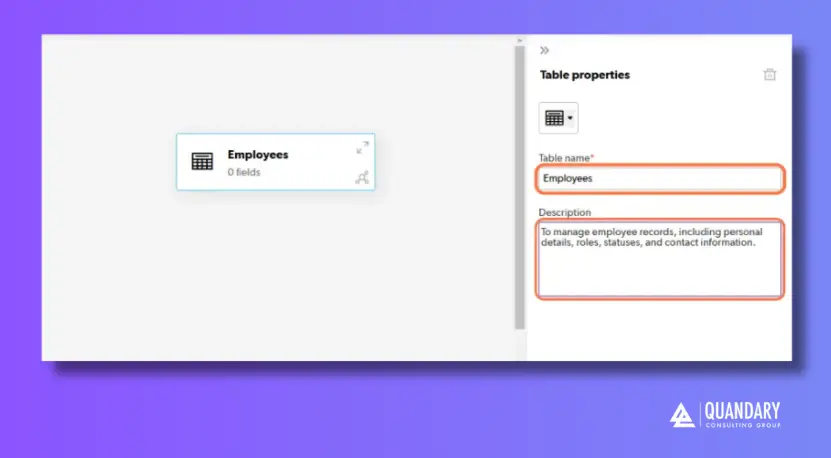Click the scrollbar up arrow
831x458 pixels.
point(519,40)
